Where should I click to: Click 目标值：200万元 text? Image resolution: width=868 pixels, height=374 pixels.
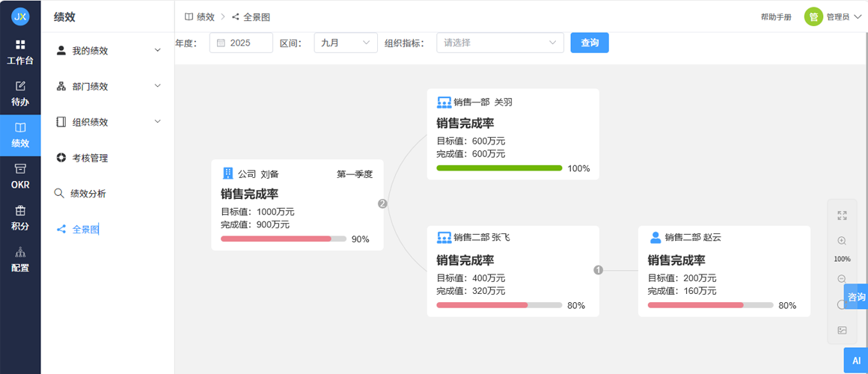pos(682,278)
